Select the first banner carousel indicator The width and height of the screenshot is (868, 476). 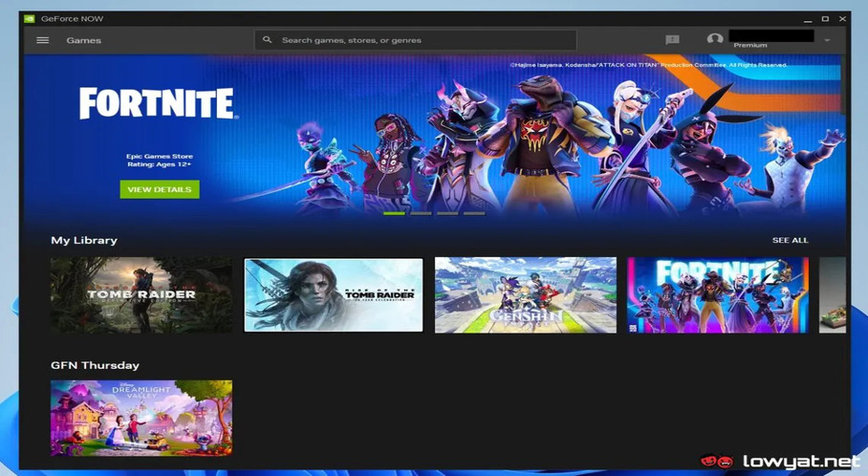click(x=394, y=213)
